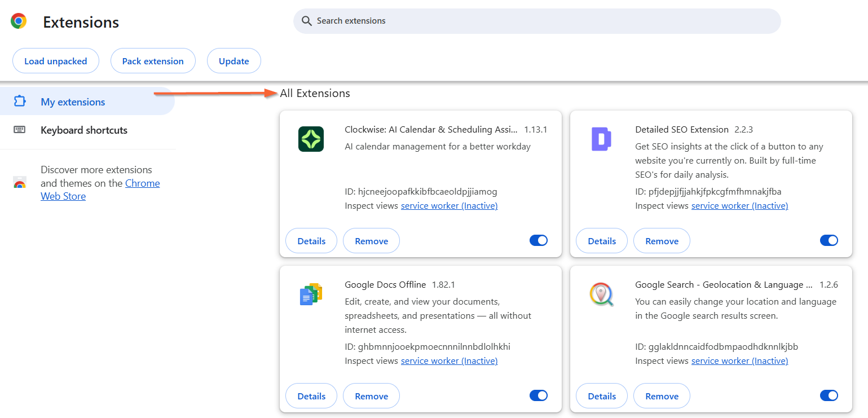Click the search magnifier icon

306,21
